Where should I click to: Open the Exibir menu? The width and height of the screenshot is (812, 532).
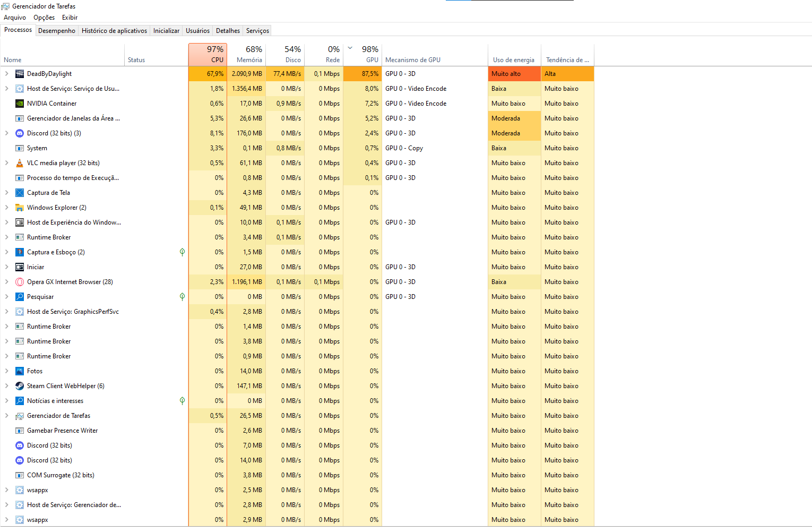(x=70, y=18)
